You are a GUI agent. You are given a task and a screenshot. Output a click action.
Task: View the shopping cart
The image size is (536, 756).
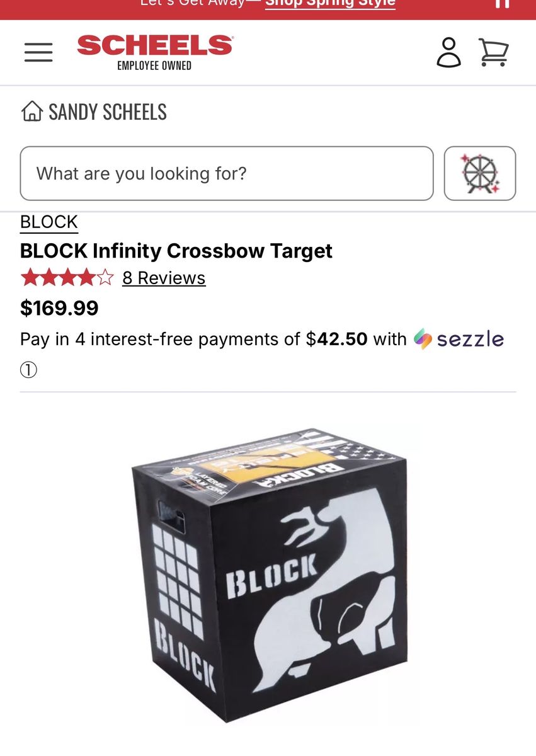tap(493, 52)
